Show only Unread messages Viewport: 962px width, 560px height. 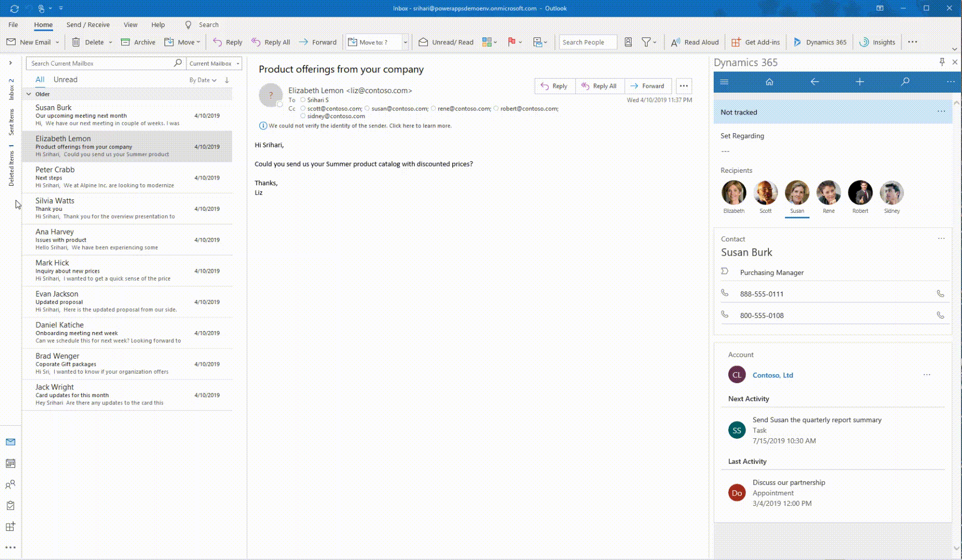(65, 80)
